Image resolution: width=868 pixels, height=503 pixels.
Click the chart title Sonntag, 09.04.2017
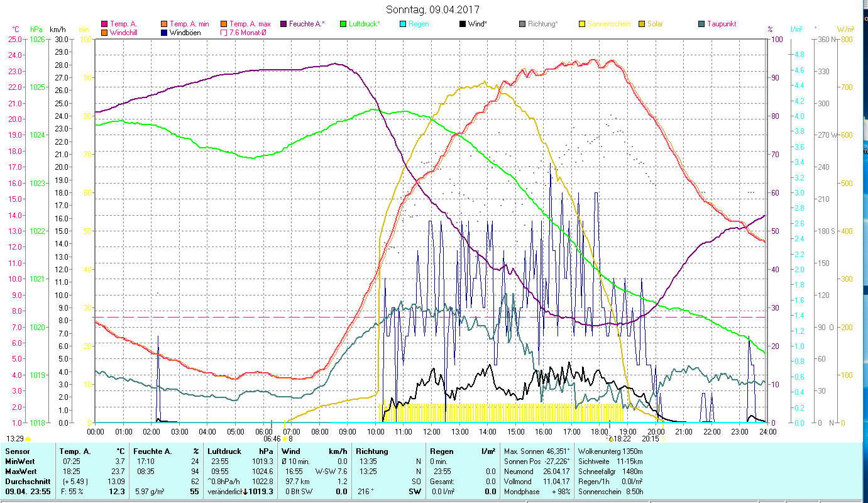[433, 10]
